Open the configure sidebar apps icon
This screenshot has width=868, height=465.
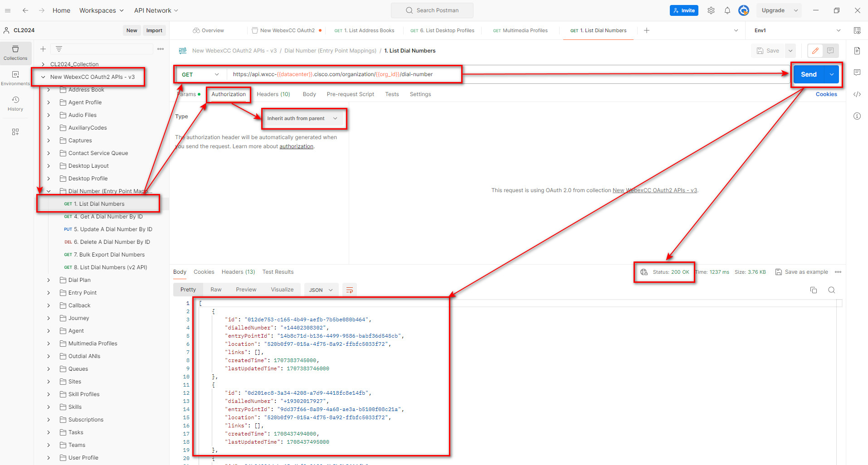[x=15, y=132]
